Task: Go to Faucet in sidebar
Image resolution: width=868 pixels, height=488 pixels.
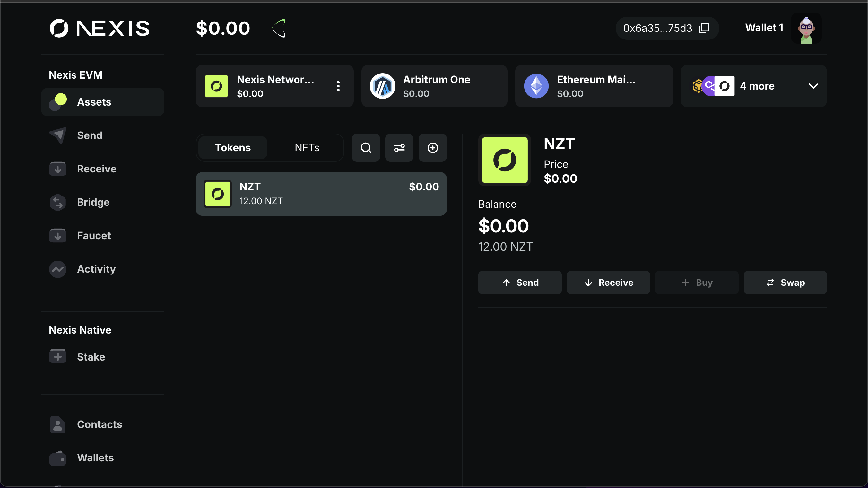Action: pyautogui.click(x=94, y=236)
